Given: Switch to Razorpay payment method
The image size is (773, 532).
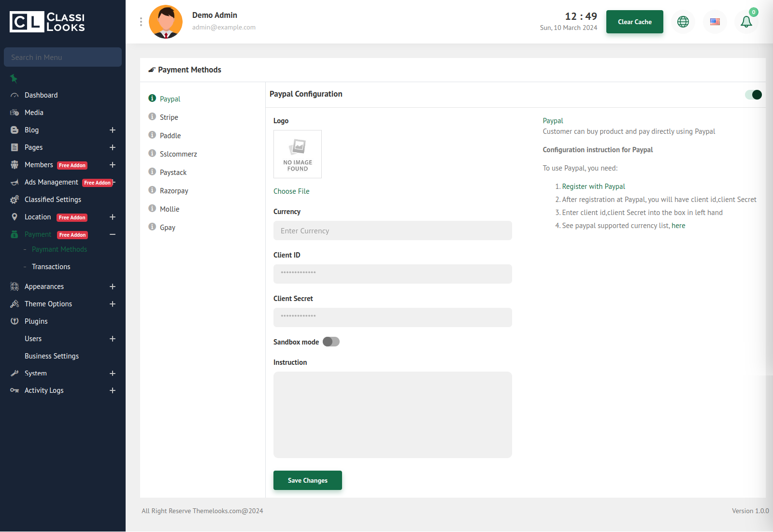Looking at the screenshot, I should (x=174, y=191).
